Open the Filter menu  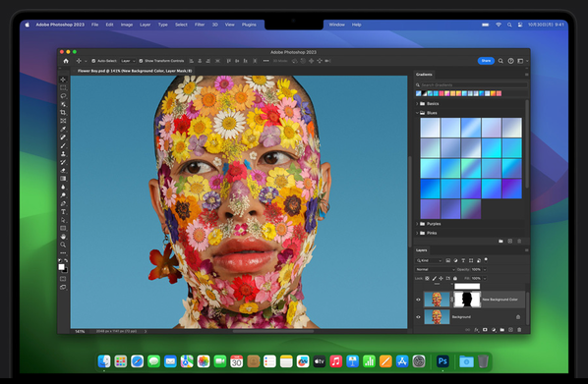coord(200,25)
